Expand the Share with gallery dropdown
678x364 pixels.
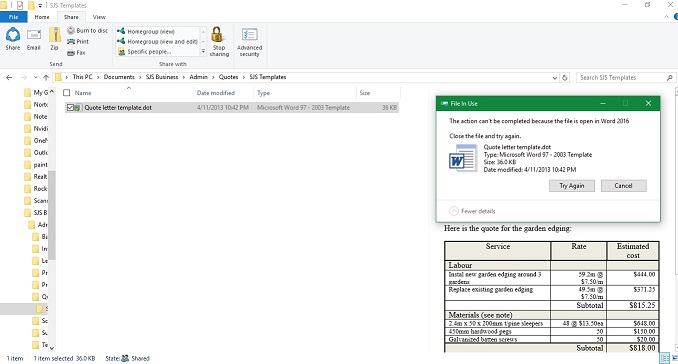coord(203,51)
